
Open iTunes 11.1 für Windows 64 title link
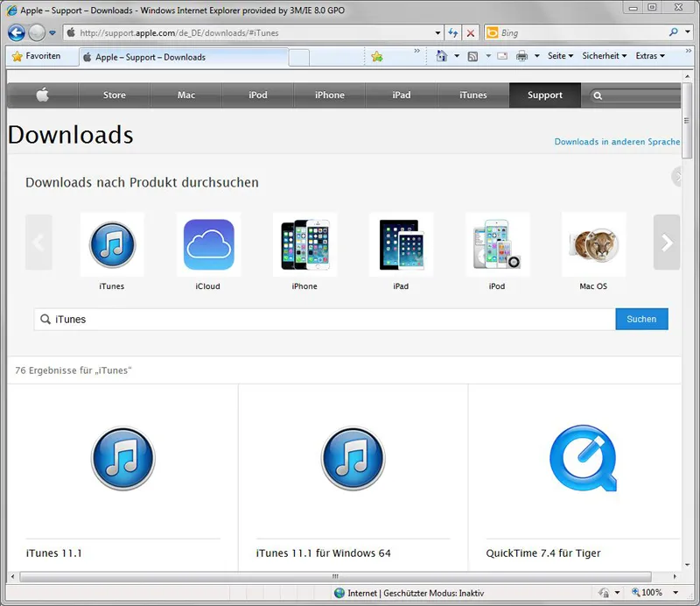point(323,553)
